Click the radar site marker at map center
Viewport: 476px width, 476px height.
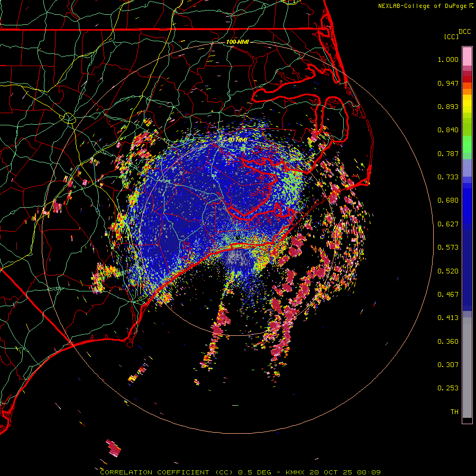point(237,238)
